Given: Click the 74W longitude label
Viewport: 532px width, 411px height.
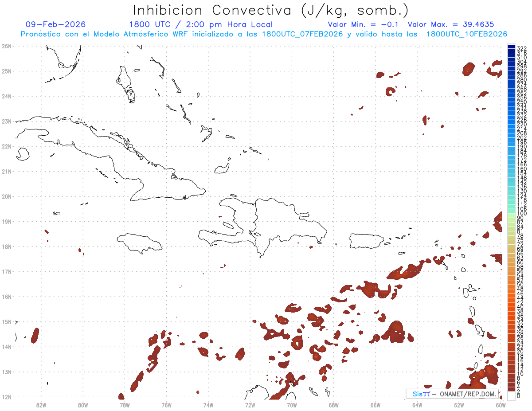Looking at the screenshot, I should click(208, 405).
